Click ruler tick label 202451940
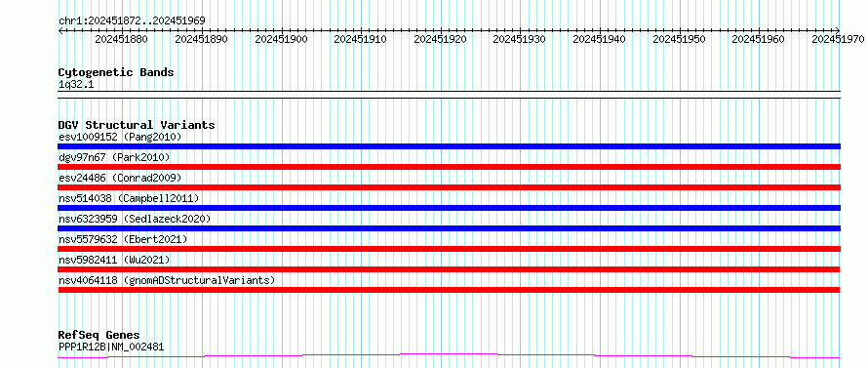The image size is (868, 368). click(x=599, y=39)
